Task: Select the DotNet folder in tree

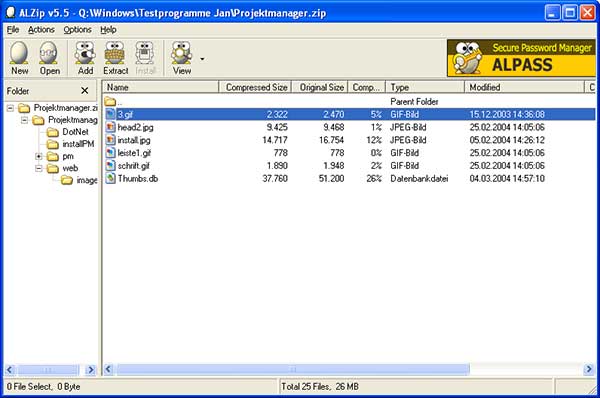Action: click(x=75, y=132)
